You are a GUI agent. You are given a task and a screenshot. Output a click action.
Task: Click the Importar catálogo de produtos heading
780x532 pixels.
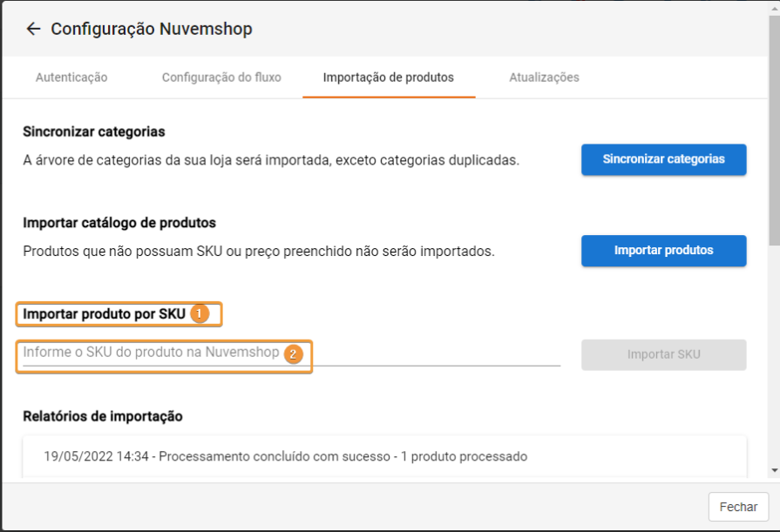tap(119, 223)
